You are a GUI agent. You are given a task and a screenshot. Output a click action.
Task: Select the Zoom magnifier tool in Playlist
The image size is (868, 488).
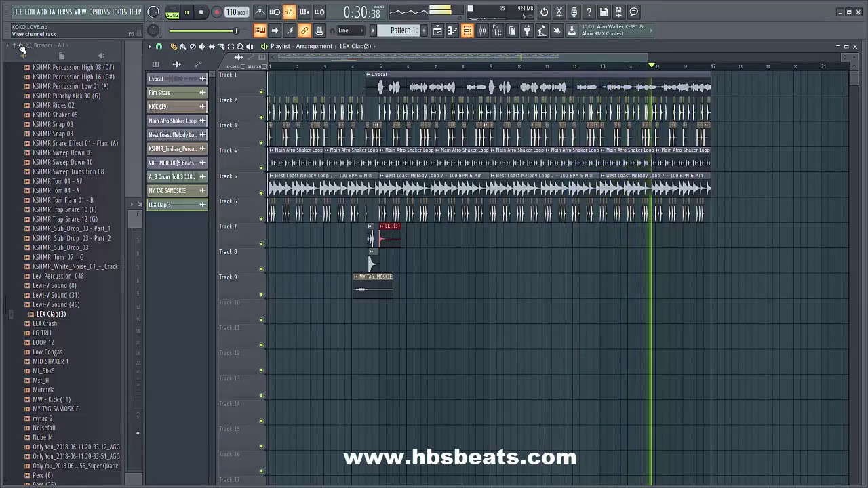point(240,47)
